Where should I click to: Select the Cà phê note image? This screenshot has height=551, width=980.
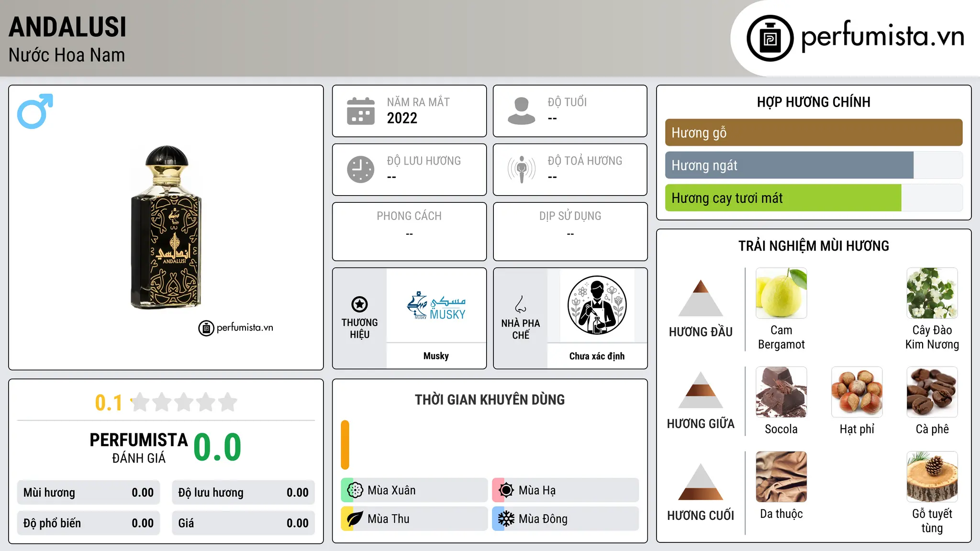(x=932, y=392)
